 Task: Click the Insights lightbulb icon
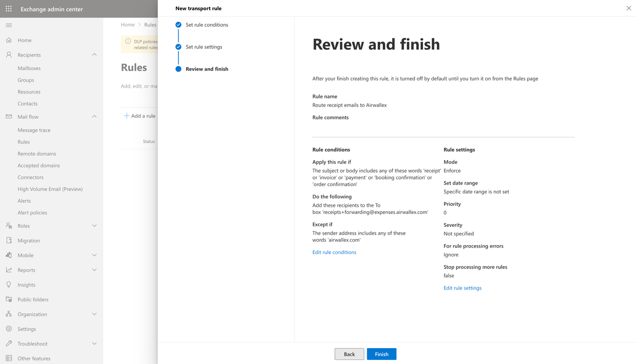tap(8, 285)
